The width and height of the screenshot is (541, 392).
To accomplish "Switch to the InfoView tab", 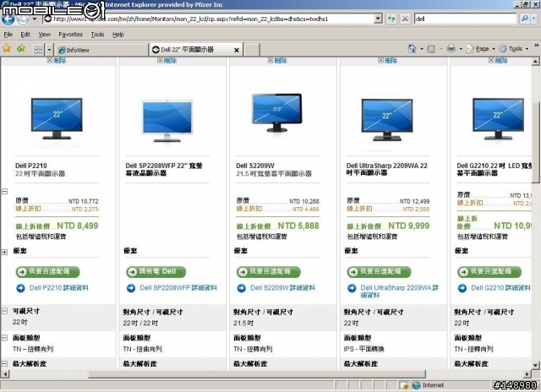I will 101,50.
